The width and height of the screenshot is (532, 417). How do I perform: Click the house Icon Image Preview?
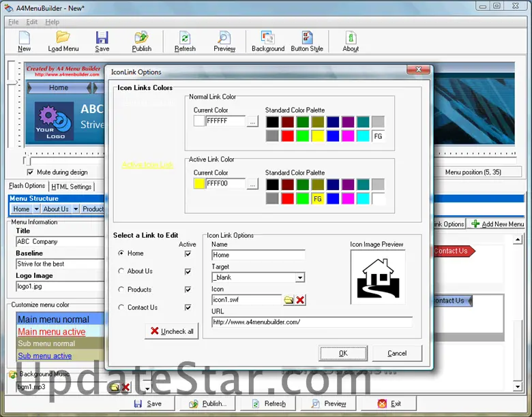tap(378, 277)
